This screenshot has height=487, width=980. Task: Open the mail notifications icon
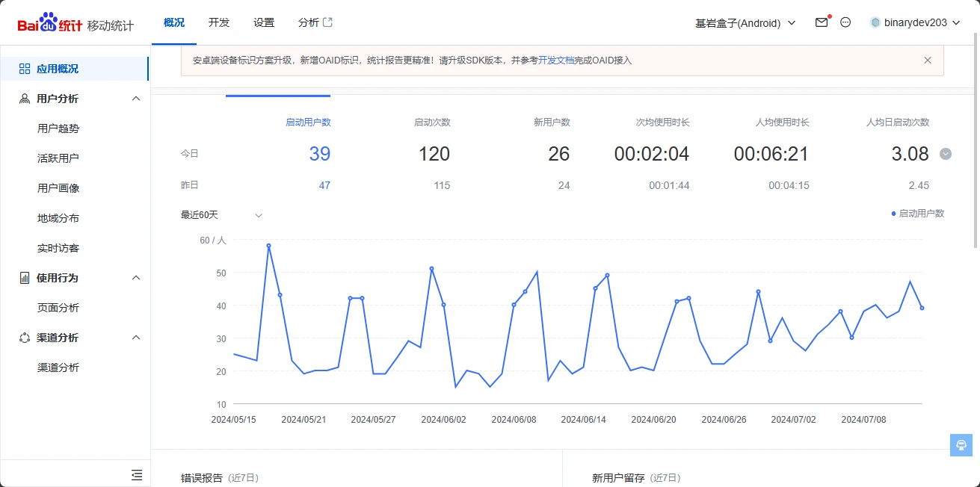coord(822,22)
